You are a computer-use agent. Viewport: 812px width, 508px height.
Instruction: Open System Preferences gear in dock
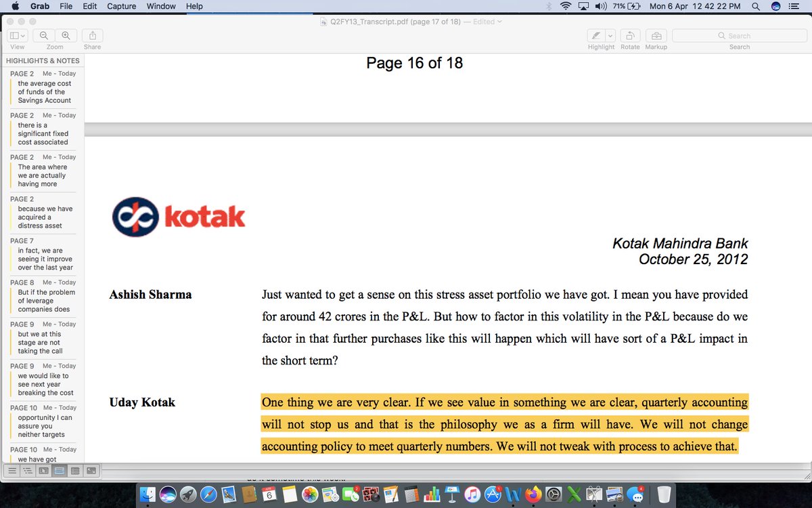554,494
